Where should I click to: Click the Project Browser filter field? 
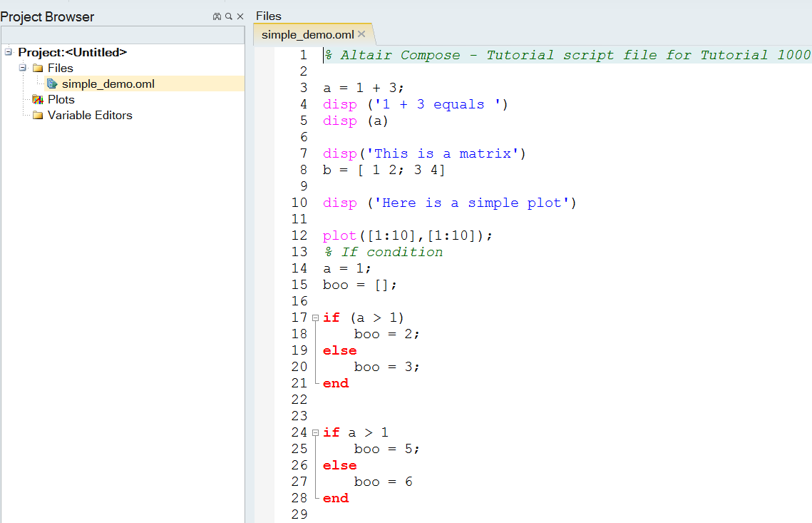(x=122, y=35)
